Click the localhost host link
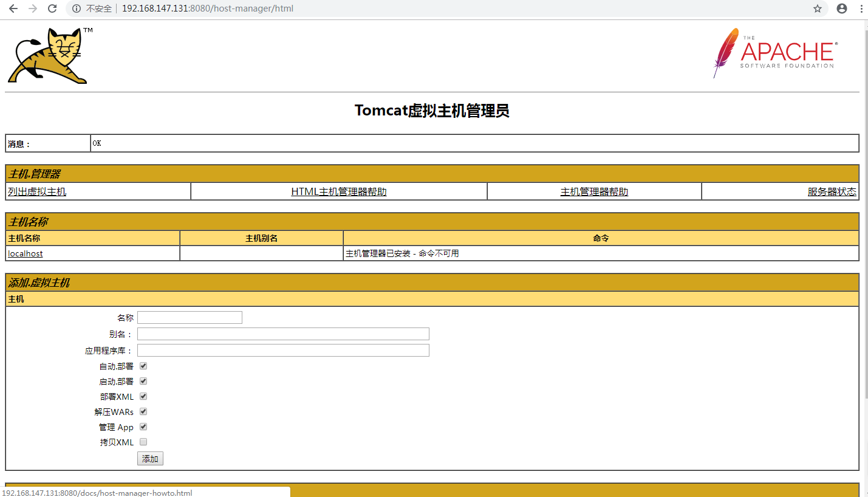This screenshot has height=497, width=868. (26, 253)
